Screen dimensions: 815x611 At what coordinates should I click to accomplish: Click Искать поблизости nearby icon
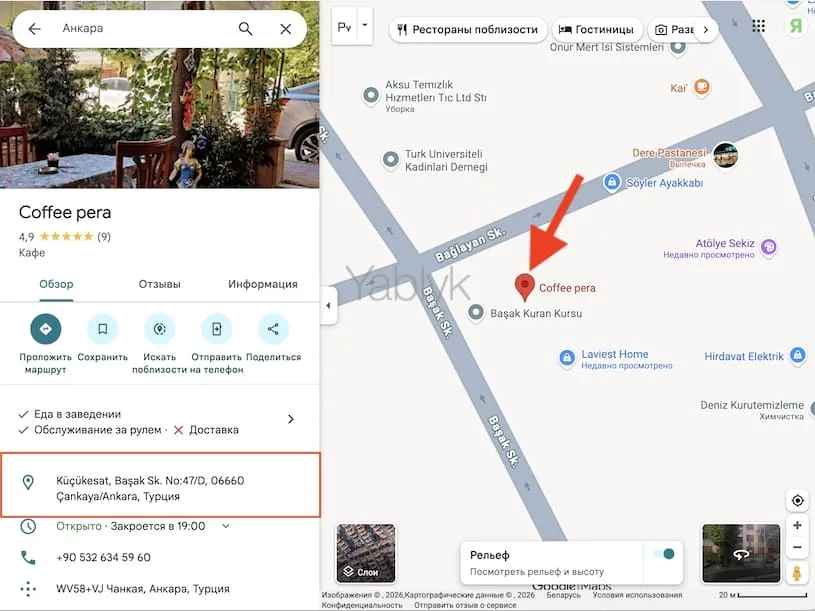click(x=159, y=329)
